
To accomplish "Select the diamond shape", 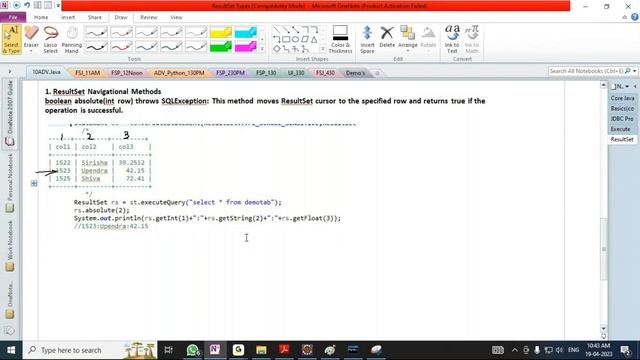I will (x=277, y=49).
